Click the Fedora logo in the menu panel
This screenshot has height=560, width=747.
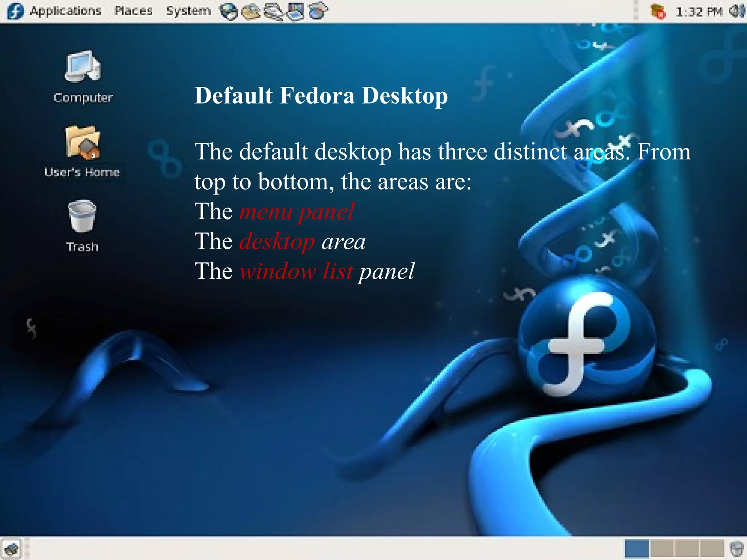15,11
